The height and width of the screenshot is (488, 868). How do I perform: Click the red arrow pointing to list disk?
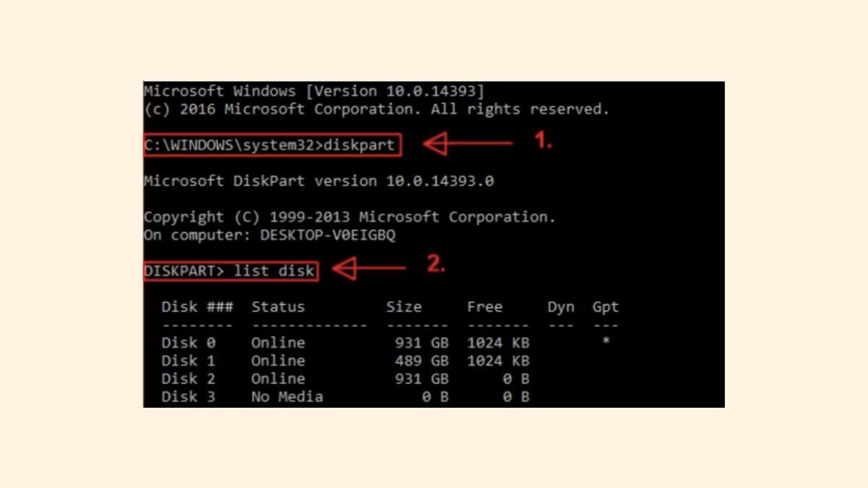(x=369, y=269)
